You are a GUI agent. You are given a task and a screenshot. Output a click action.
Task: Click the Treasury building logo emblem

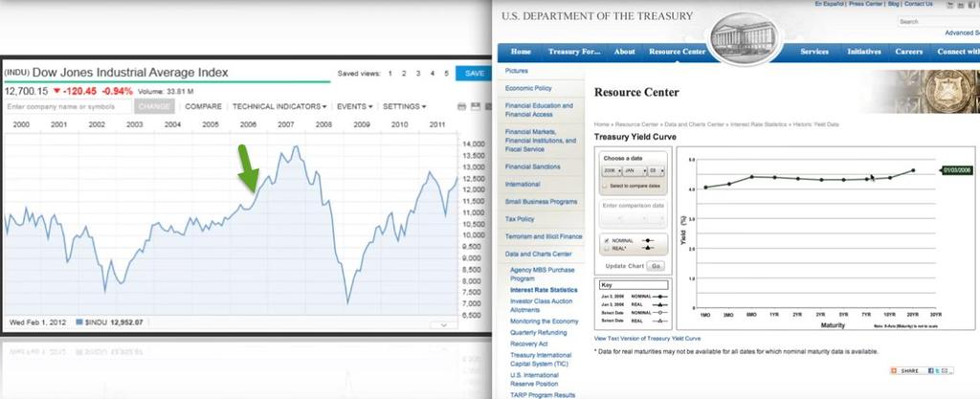click(743, 37)
